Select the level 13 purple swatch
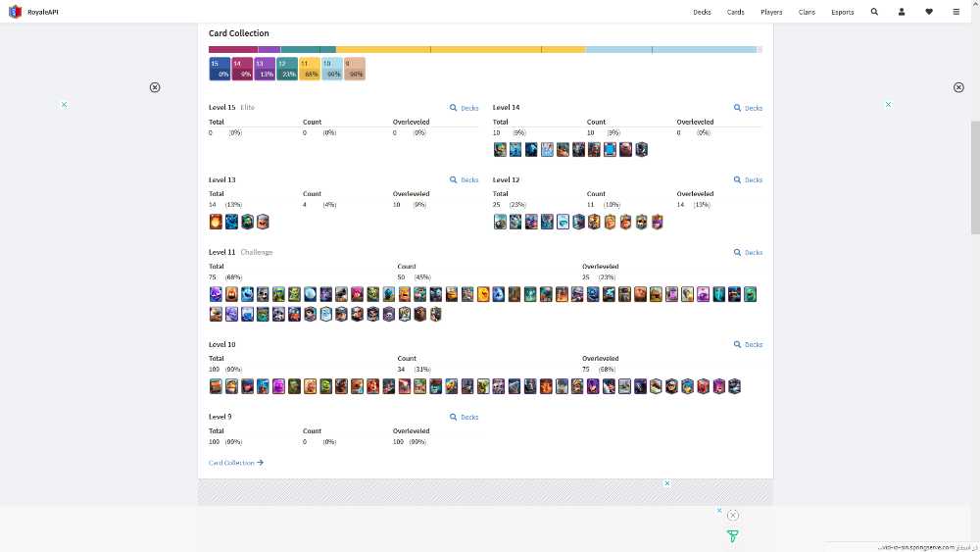 tap(265, 69)
